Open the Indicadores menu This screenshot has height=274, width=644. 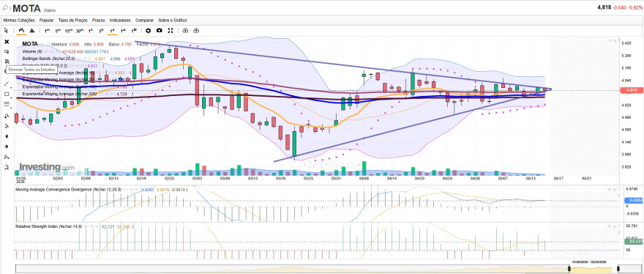[x=120, y=21]
